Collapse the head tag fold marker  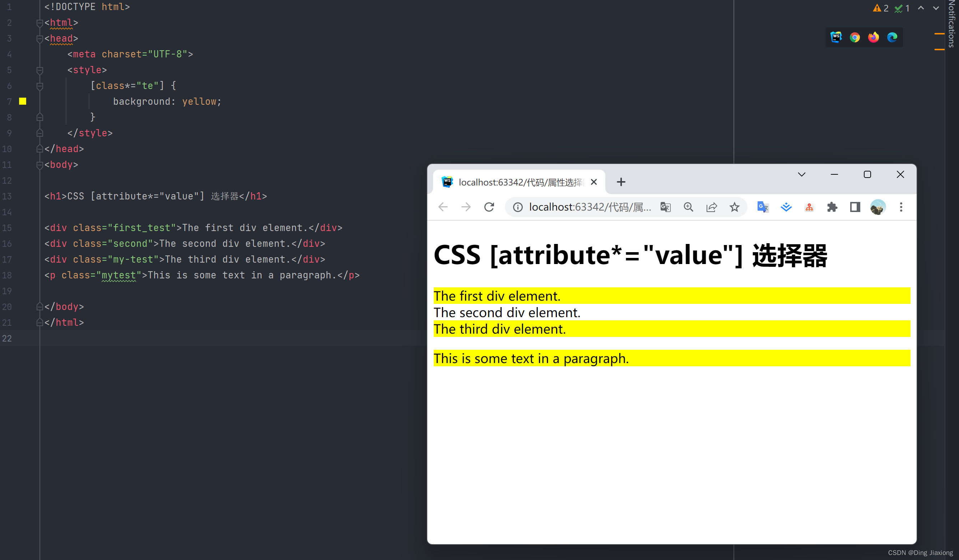(39, 39)
